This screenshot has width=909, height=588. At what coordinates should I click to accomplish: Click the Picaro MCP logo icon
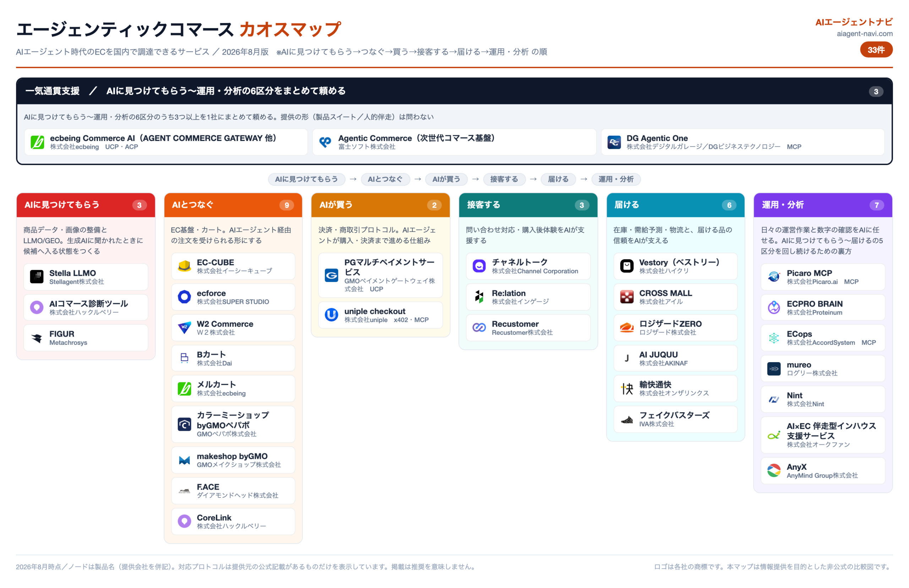coord(774,277)
